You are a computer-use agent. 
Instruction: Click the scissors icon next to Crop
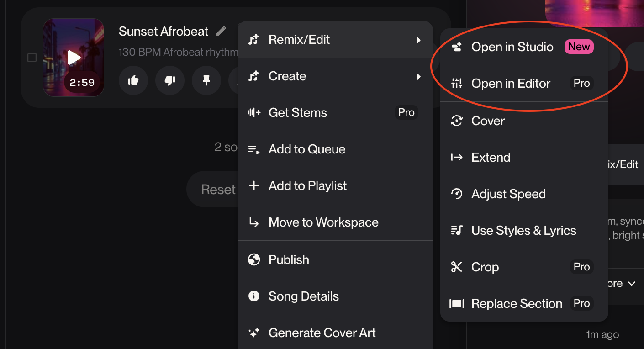[x=456, y=267]
